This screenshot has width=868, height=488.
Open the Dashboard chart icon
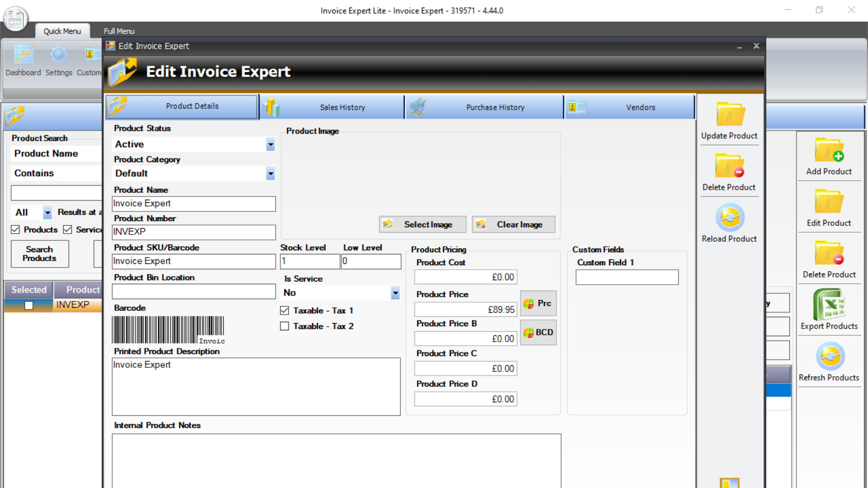(x=23, y=55)
